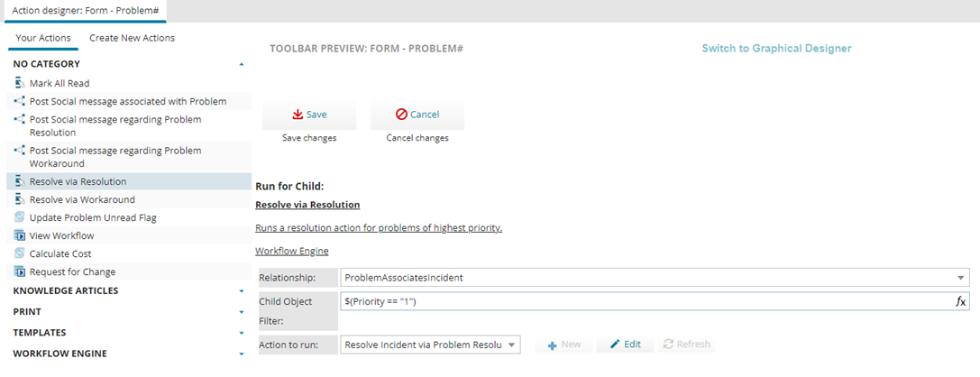
Task: Click the Mark All Read action icon
Action: point(20,83)
